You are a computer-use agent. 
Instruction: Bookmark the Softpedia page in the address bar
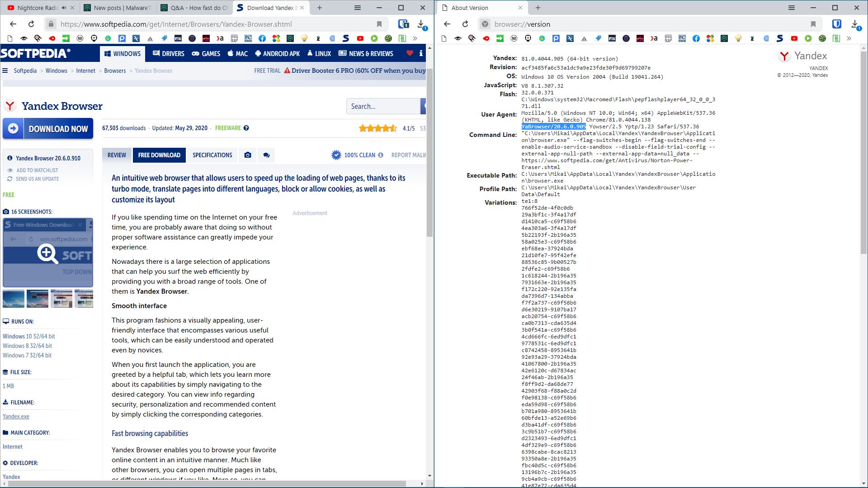[379, 24]
